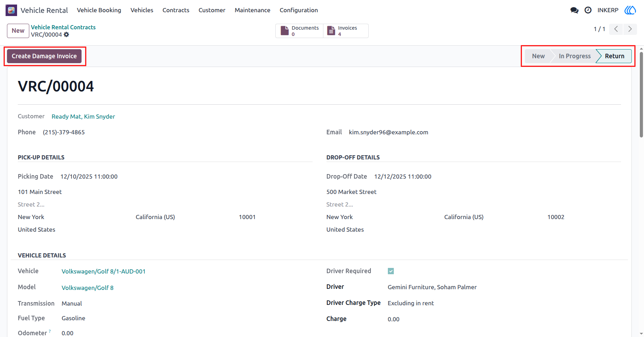Open customer Ready Mat, Kim Snyder link

[83, 117]
